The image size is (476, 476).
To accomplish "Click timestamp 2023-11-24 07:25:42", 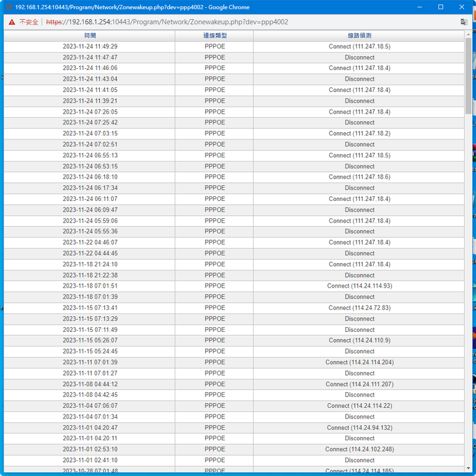I will coord(90,122).
